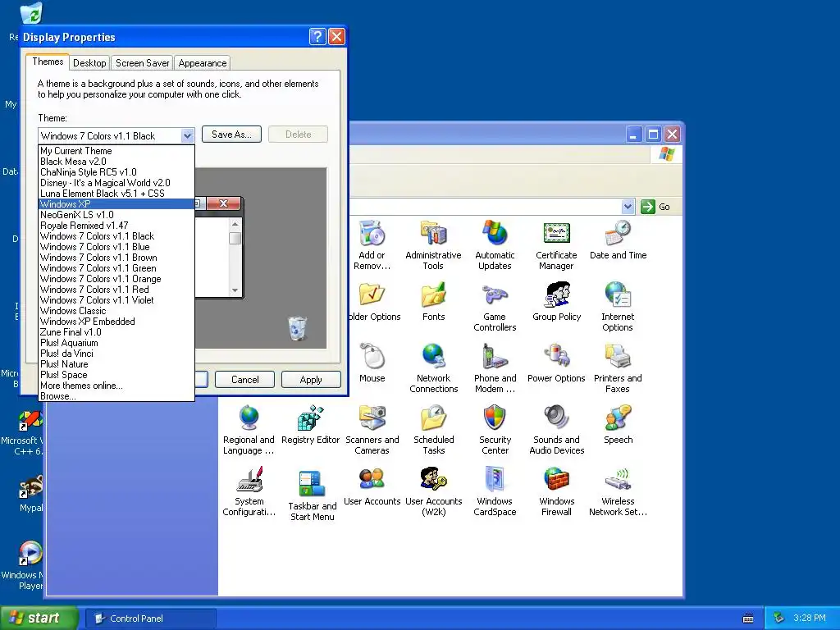The width and height of the screenshot is (840, 630).
Task: Click Control Panel taskbar button
Action: click(151, 619)
